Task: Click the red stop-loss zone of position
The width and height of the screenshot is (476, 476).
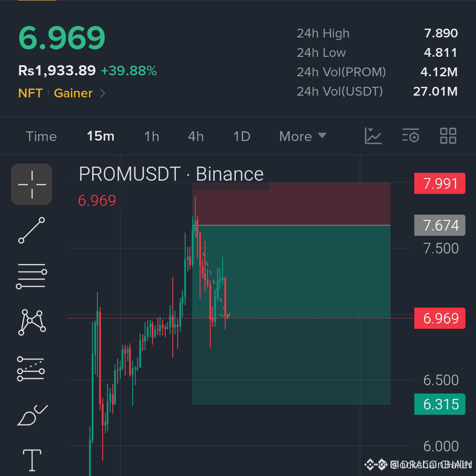Action: [291, 204]
